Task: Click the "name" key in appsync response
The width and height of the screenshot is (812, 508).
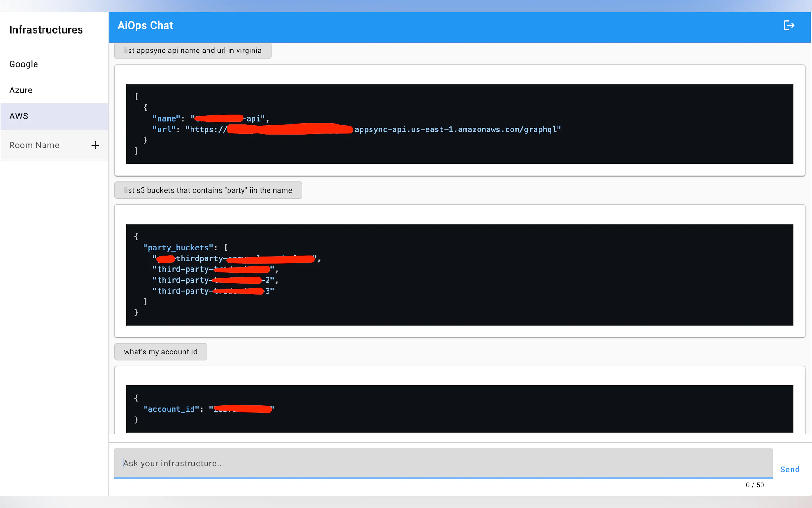Action: click(167, 119)
